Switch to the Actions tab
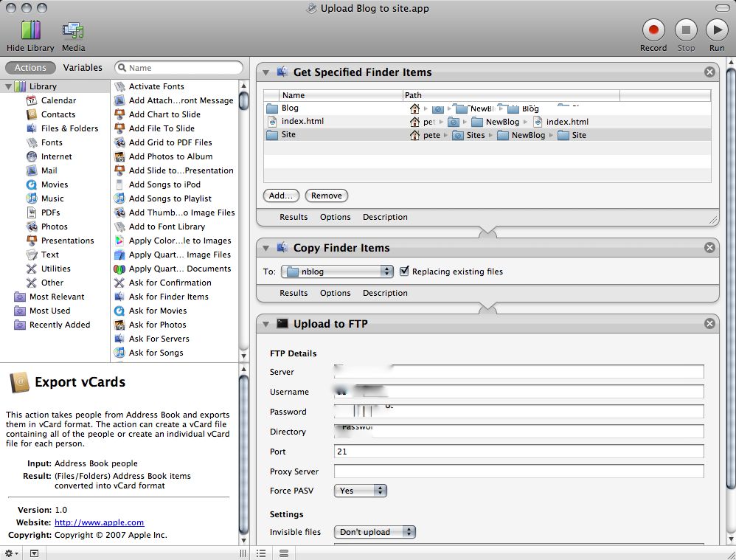 (30, 68)
